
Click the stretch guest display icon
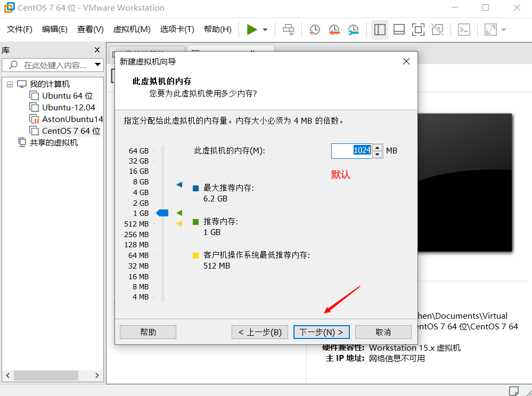click(490, 29)
